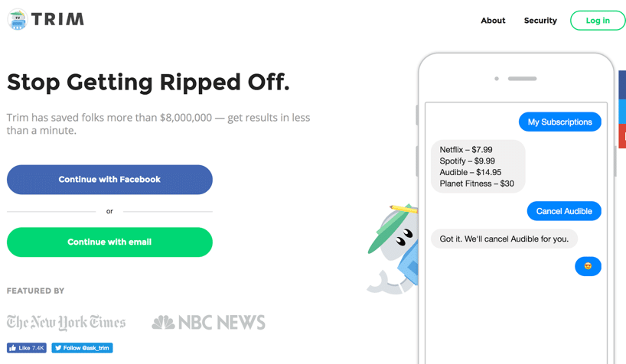Click the NBC News logo
The image size is (626, 364).
click(208, 323)
